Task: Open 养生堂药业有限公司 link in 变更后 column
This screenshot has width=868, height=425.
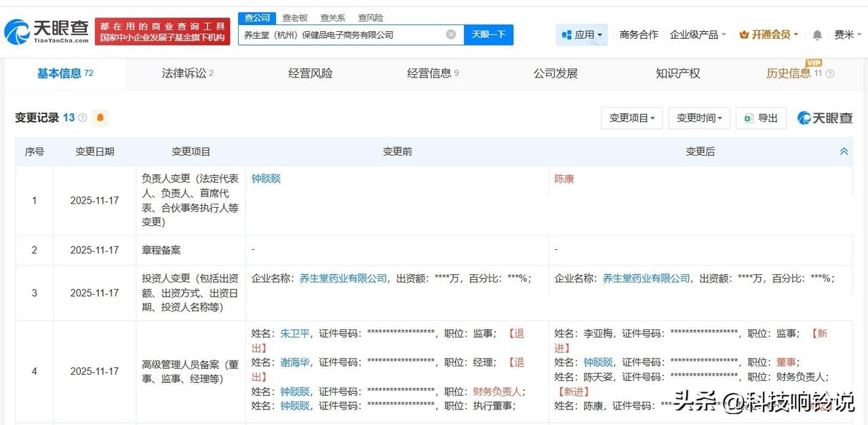Action: pos(646,278)
